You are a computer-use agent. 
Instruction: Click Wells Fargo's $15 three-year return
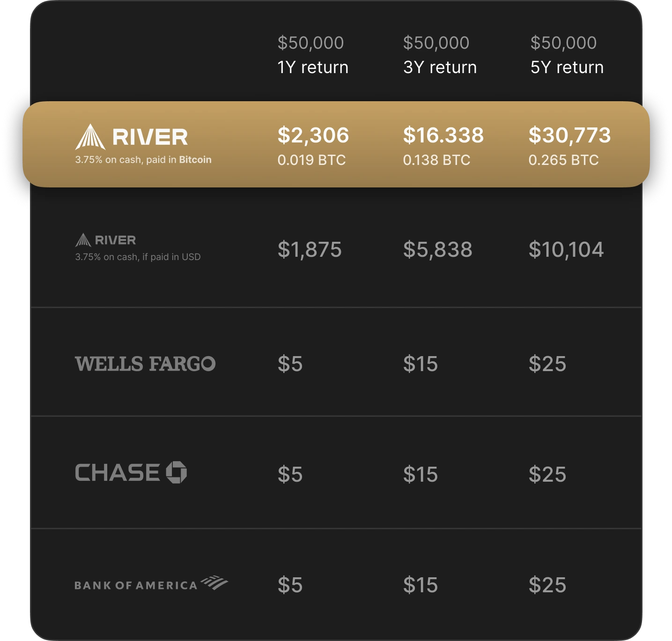click(x=421, y=364)
